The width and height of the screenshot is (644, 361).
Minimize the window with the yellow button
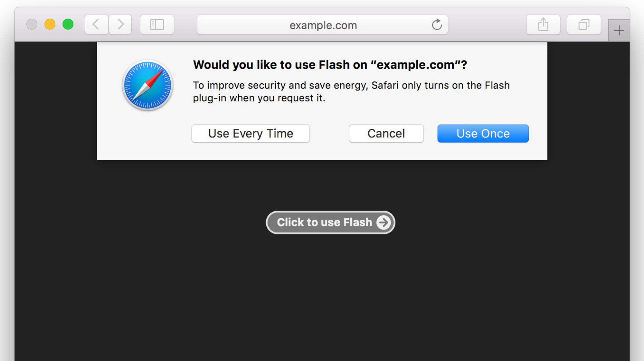[50, 24]
